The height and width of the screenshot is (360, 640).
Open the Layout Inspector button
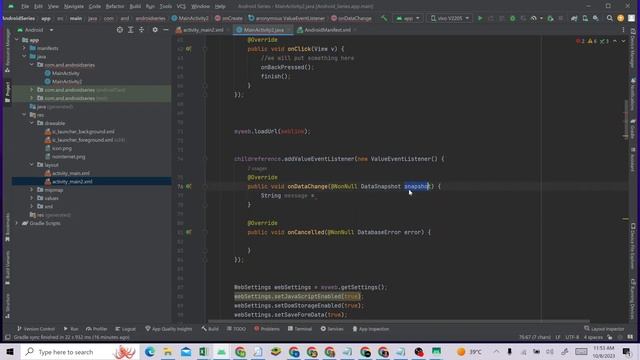click(x=604, y=329)
